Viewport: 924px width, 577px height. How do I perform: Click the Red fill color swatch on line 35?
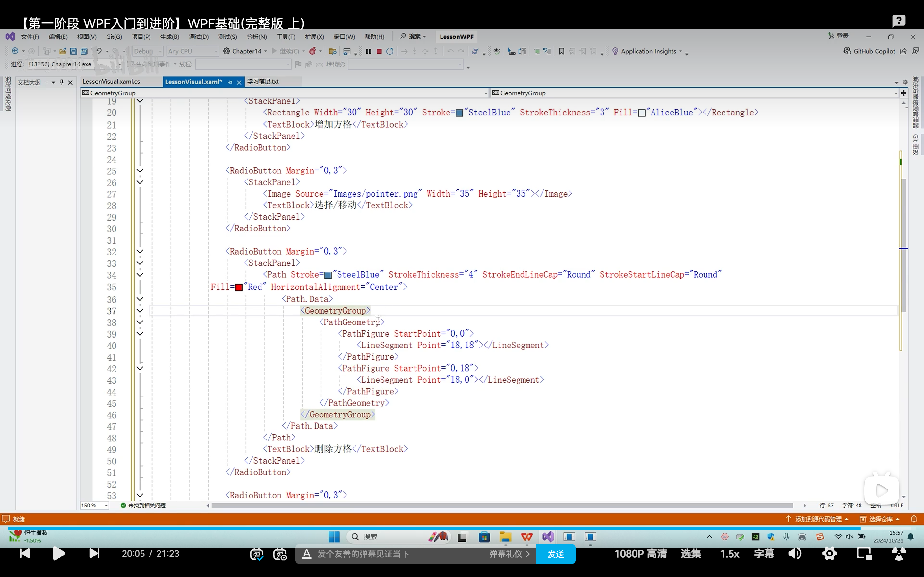click(239, 287)
